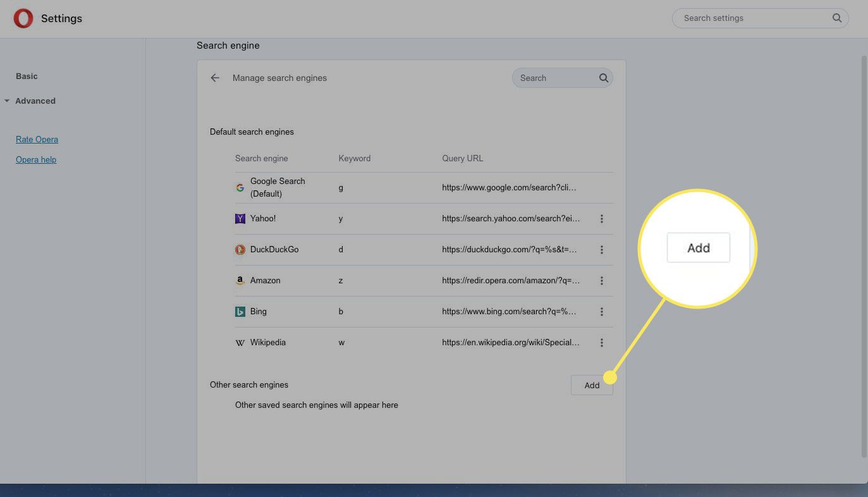The width and height of the screenshot is (868, 497).
Task: Click the Opera logo icon
Action: coord(23,18)
